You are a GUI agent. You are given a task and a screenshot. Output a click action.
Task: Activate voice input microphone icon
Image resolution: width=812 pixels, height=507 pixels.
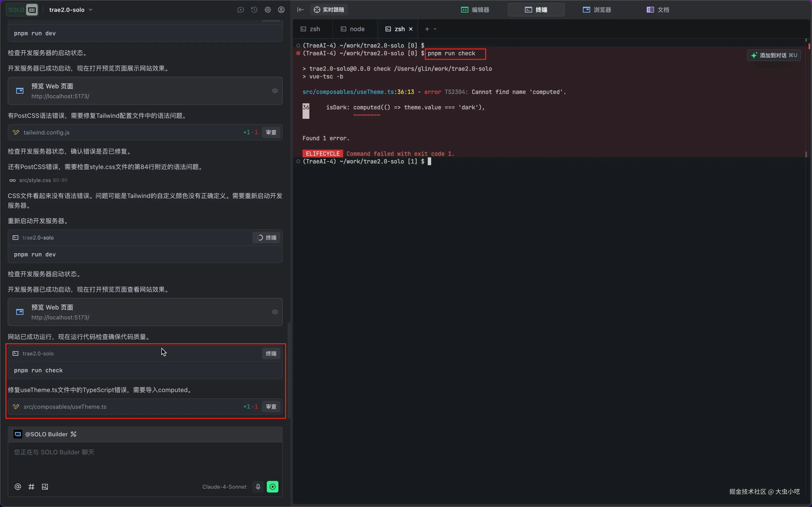pos(258,486)
